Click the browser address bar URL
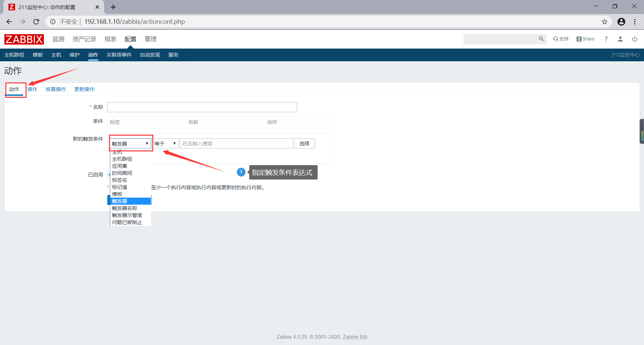 pos(135,22)
